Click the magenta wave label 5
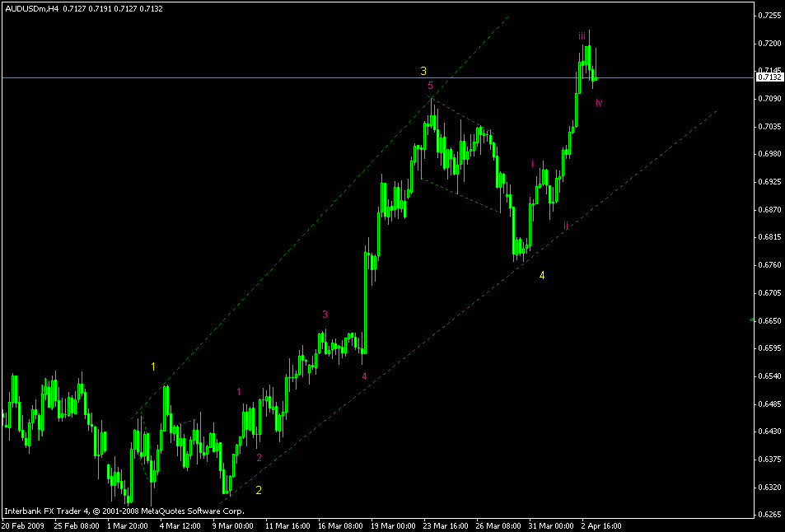785x532 pixels. pos(429,86)
